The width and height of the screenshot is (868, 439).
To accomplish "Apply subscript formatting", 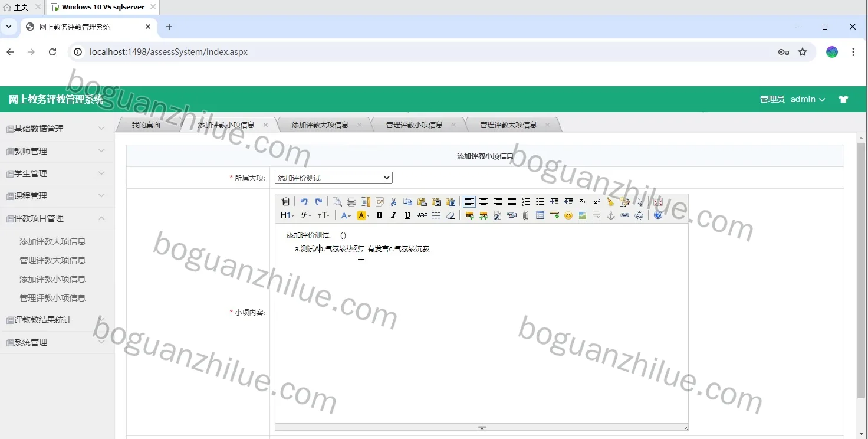I will point(583,202).
